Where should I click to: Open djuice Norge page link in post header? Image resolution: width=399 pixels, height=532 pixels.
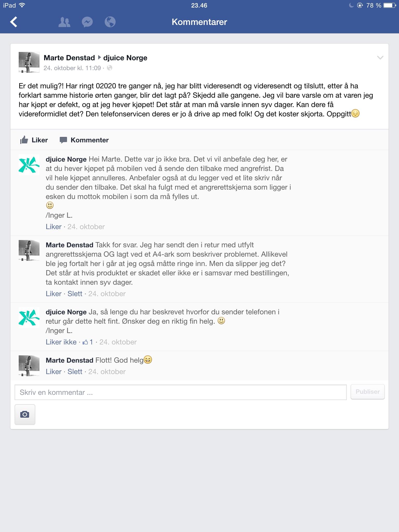(125, 58)
